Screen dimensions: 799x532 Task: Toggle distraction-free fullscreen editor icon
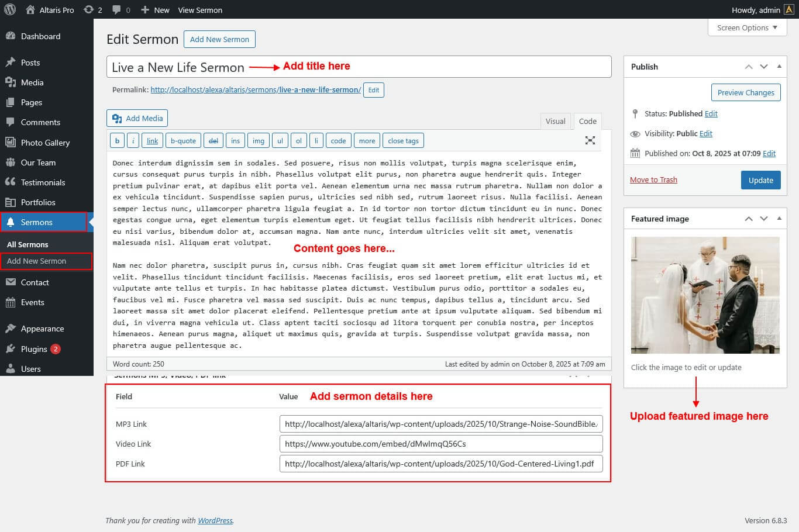[x=590, y=140]
